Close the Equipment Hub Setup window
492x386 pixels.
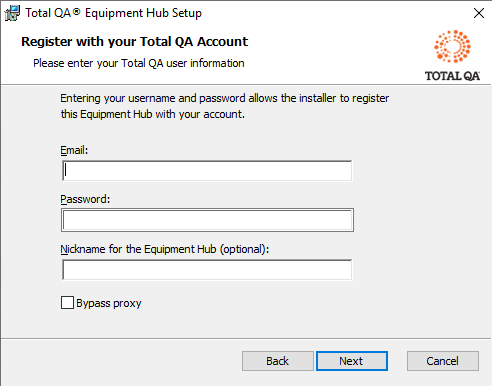[x=479, y=13]
